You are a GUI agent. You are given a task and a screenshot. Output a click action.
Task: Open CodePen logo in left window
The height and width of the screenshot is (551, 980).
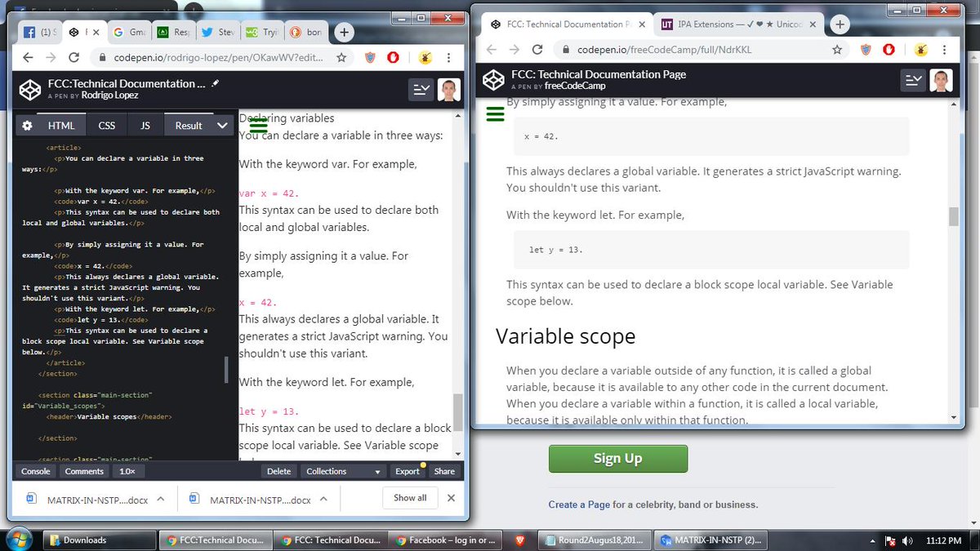pyautogui.click(x=30, y=89)
